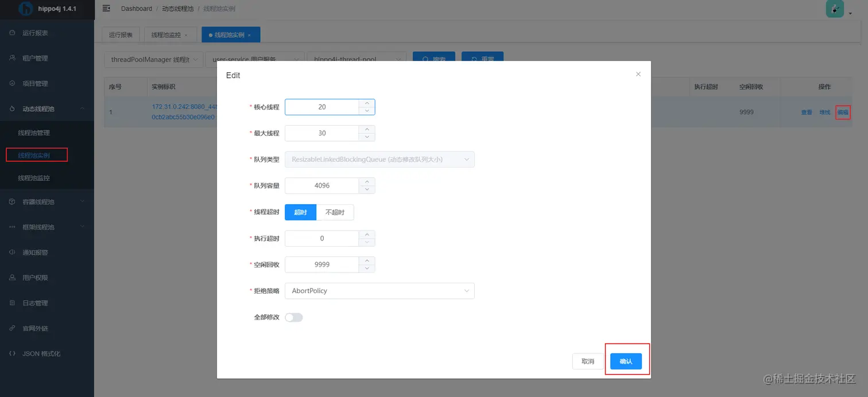Viewport: 868px width, 397px height.
Task: Click the 取消 button
Action: point(588,361)
